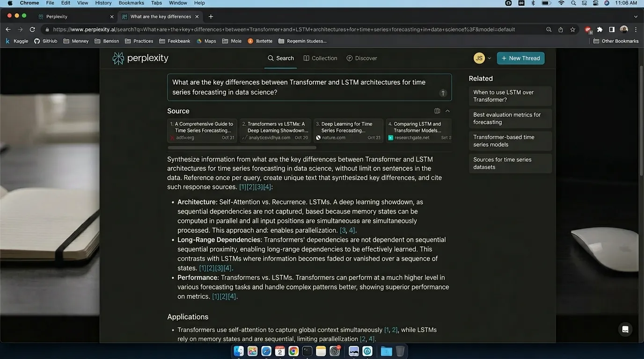Open Safari from the Dock
The height and width of the screenshot is (359, 644).
coord(266,351)
